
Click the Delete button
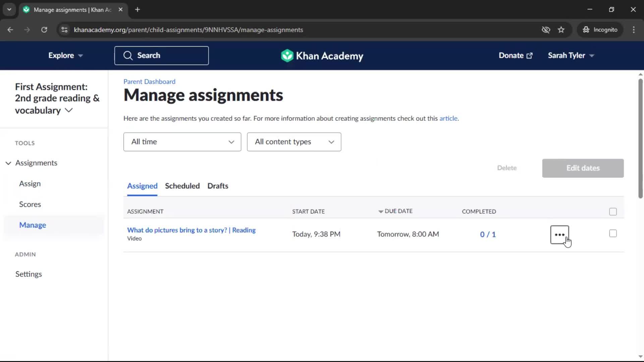506,168
